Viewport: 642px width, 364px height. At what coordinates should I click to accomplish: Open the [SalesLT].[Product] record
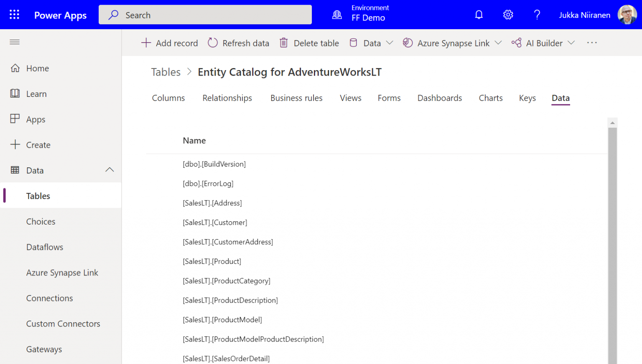[x=212, y=261]
